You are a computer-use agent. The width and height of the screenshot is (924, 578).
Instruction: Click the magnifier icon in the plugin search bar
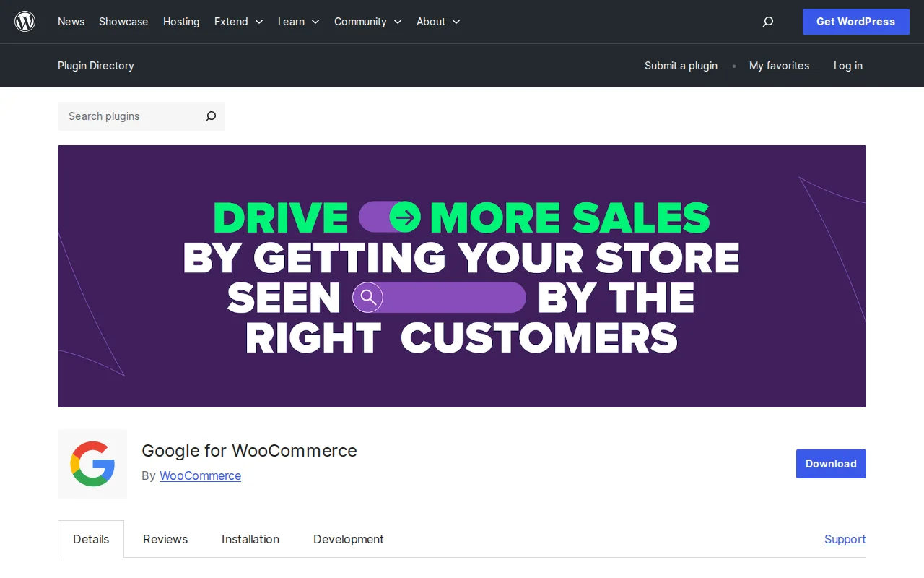[210, 116]
